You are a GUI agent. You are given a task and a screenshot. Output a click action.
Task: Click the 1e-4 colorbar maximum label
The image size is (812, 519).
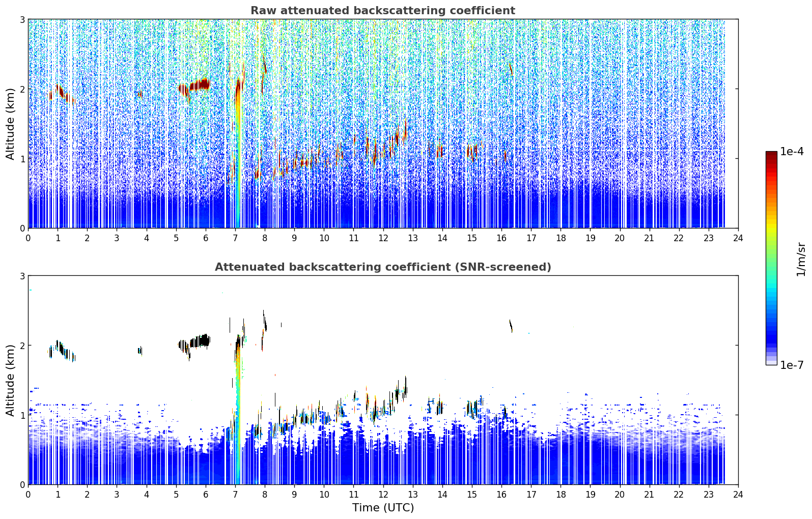click(x=792, y=152)
